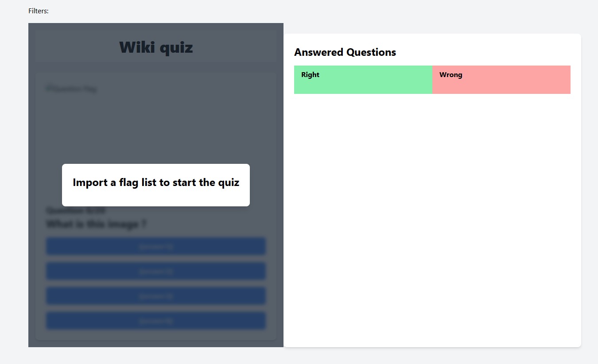The image size is (598, 364).
Task: Select the fourth answer button
Action: pyautogui.click(x=155, y=321)
